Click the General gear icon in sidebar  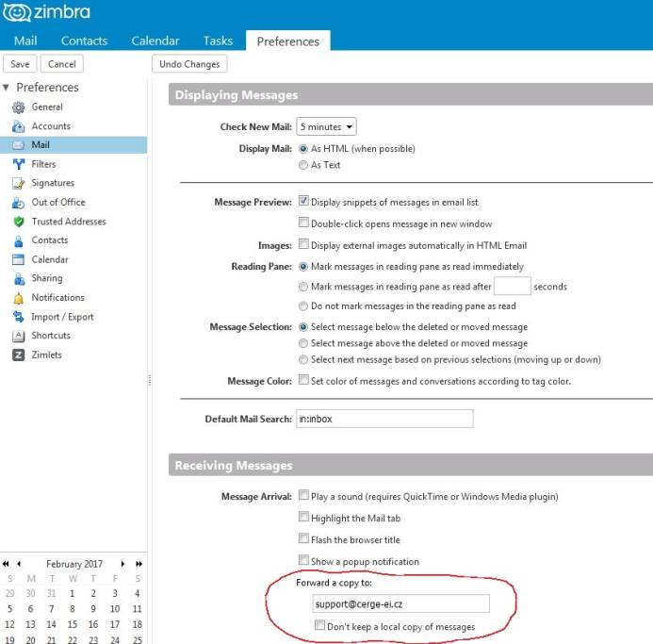pos(18,107)
